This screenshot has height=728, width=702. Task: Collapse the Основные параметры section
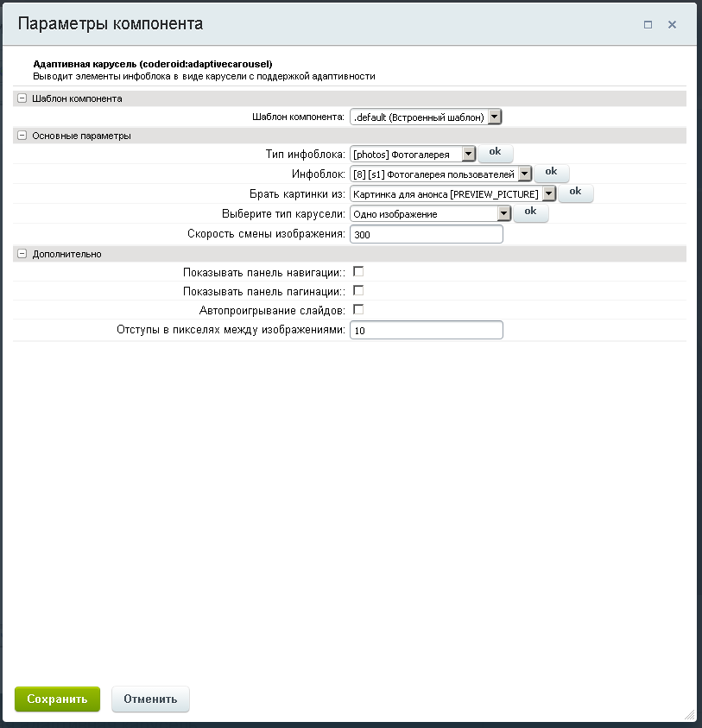tap(22, 136)
